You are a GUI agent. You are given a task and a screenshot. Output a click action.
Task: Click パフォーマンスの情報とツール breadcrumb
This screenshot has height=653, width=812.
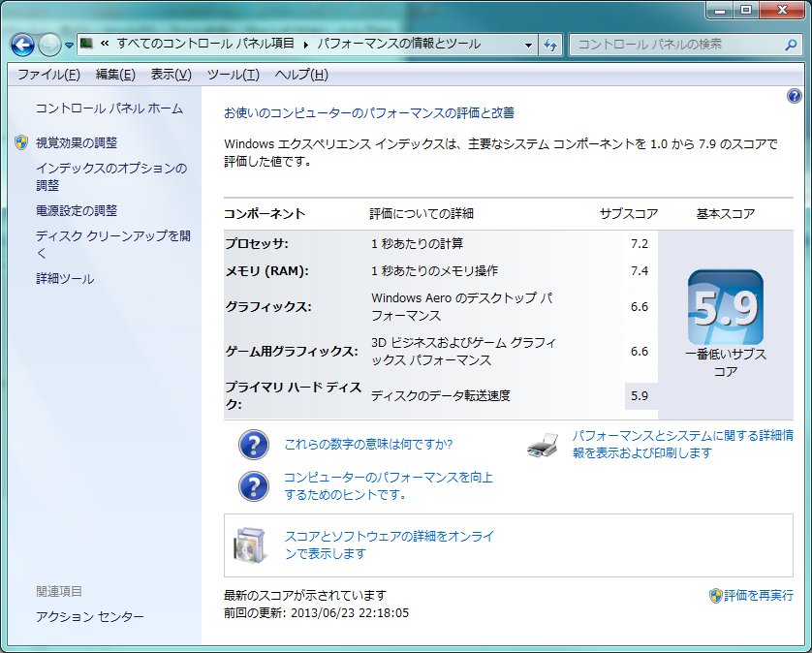coord(399,44)
